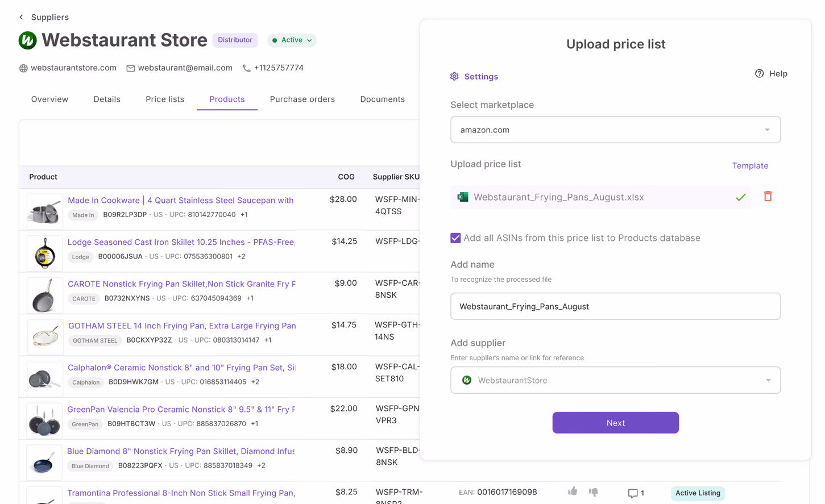Click the Help link text
Viewport: 825px width, 504px height.
(778, 74)
